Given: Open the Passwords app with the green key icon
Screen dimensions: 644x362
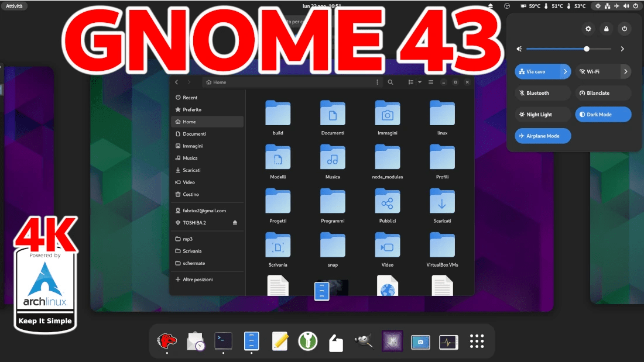Looking at the screenshot, I should point(308,341).
